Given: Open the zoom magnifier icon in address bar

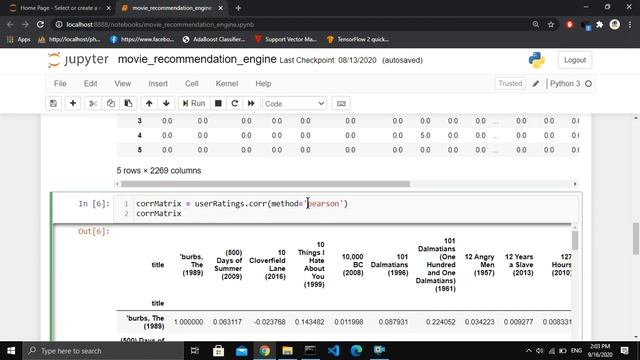Looking at the screenshot, I should tap(536, 24).
